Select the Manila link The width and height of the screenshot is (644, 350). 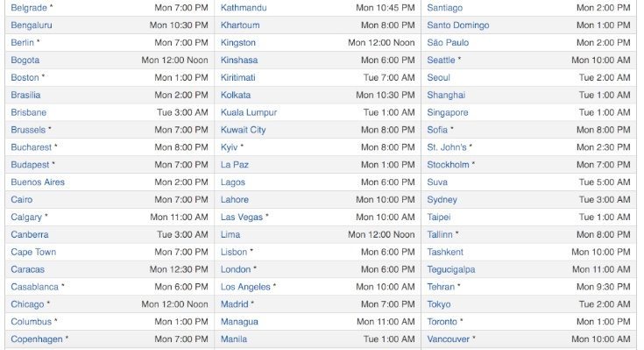click(234, 339)
